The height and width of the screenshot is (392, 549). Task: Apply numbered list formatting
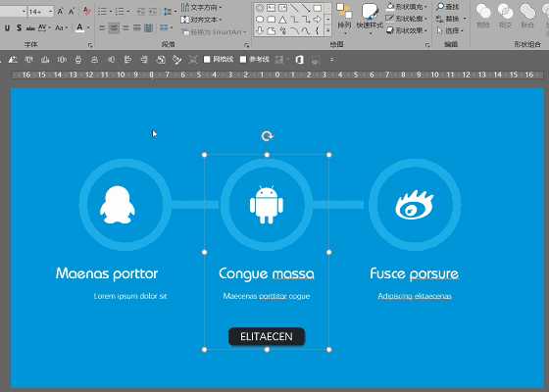(x=120, y=12)
